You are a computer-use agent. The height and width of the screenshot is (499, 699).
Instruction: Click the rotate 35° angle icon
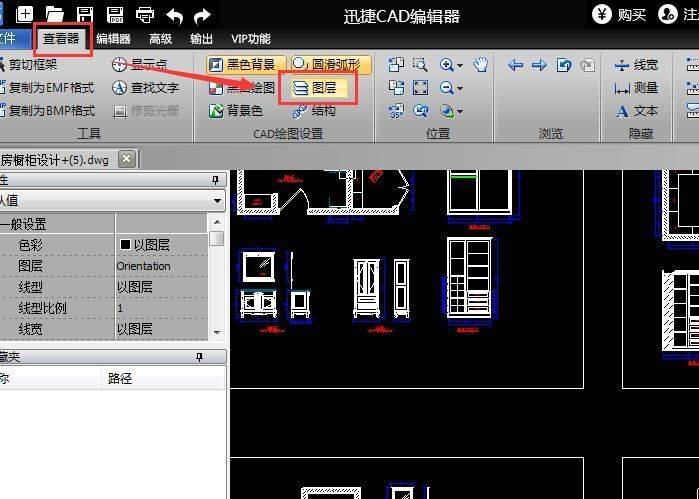[x=396, y=110]
